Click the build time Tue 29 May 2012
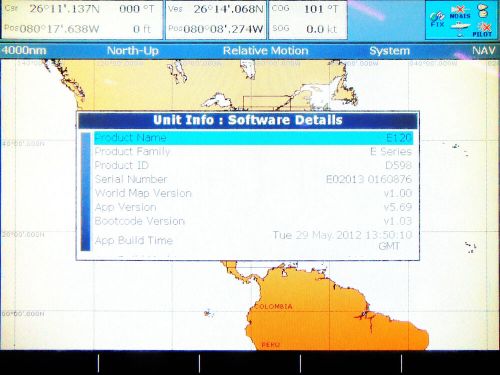 tap(343, 240)
